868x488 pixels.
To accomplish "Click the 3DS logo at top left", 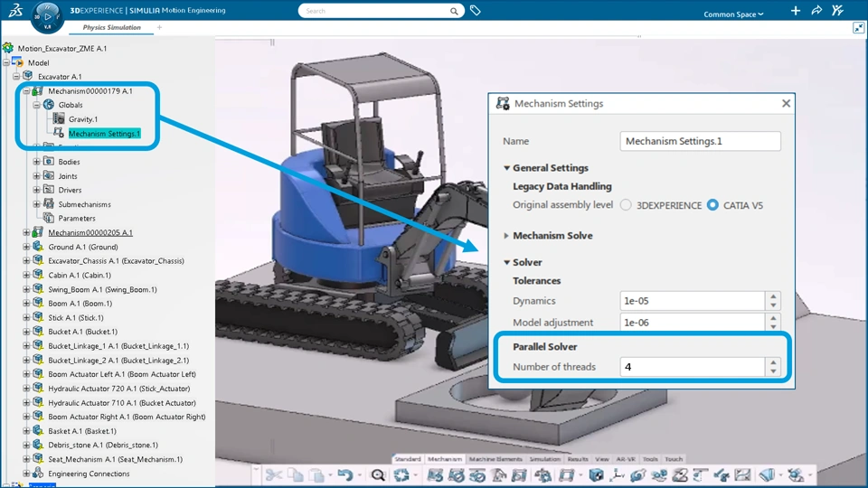I will [x=15, y=10].
